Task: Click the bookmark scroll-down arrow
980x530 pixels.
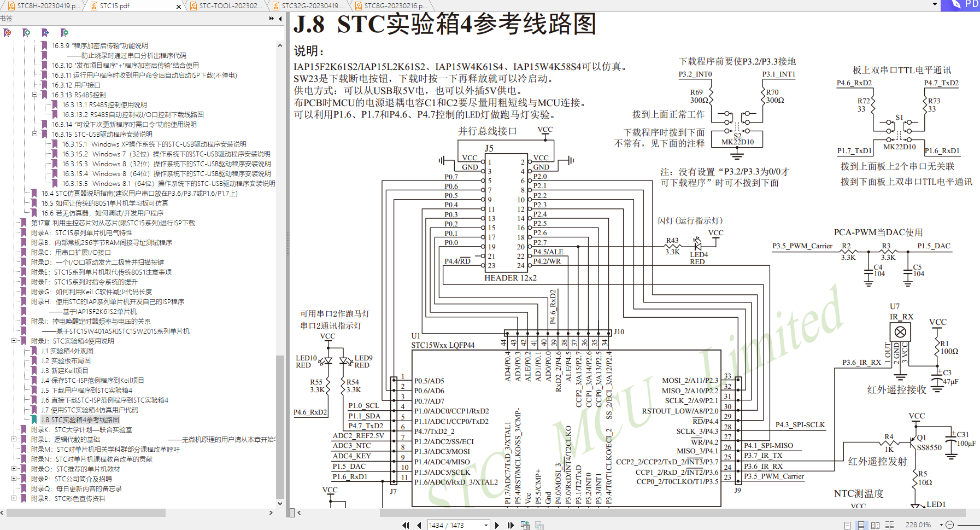Action: [280, 504]
